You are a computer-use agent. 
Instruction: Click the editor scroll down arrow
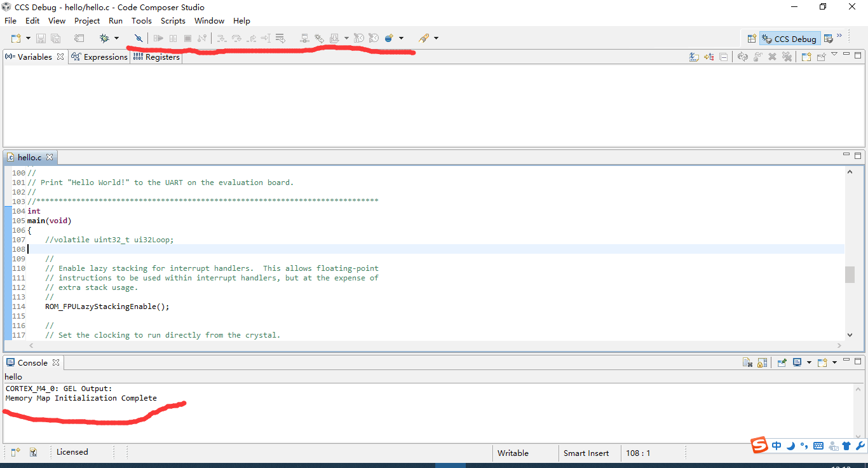click(x=850, y=335)
